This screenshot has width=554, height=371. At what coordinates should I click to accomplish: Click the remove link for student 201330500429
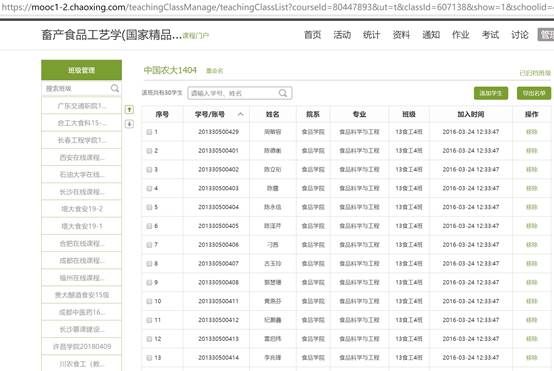coord(531,132)
